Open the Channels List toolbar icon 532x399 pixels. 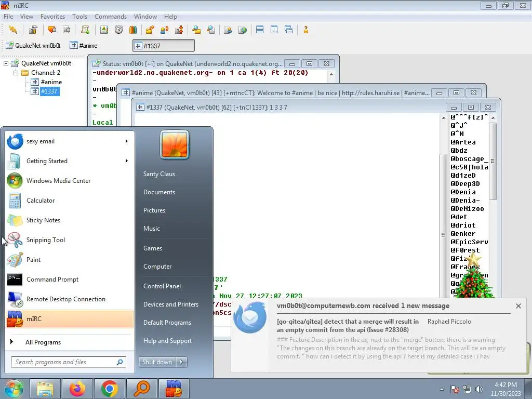(66, 30)
